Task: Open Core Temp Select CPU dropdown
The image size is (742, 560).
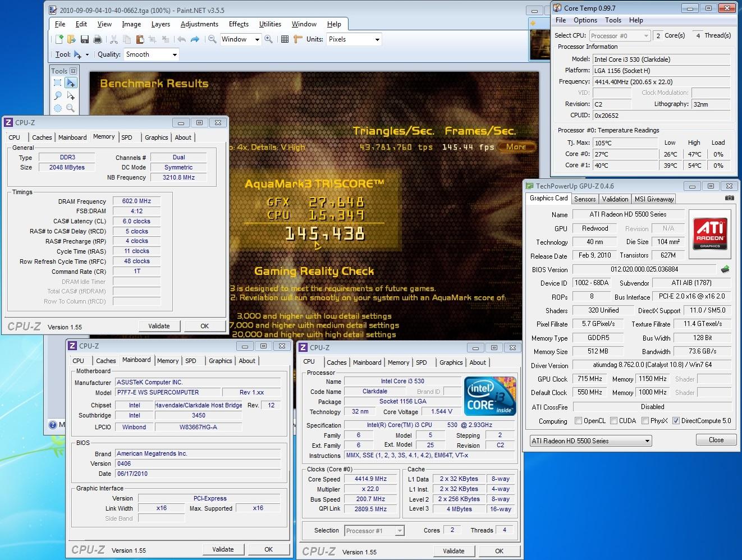Action: coord(620,35)
